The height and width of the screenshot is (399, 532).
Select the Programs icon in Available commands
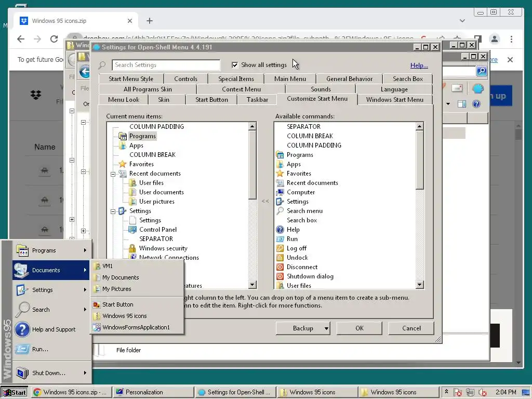click(280, 155)
